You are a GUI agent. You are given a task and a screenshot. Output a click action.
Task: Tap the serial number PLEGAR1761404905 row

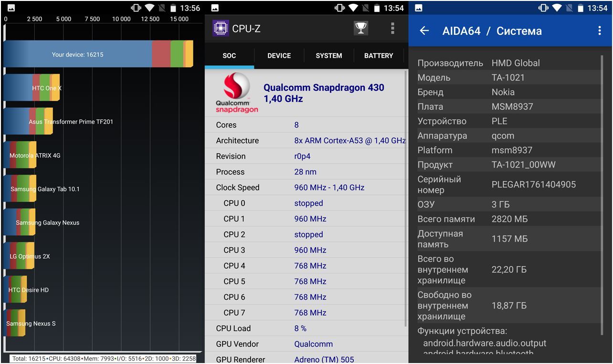coord(508,185)
